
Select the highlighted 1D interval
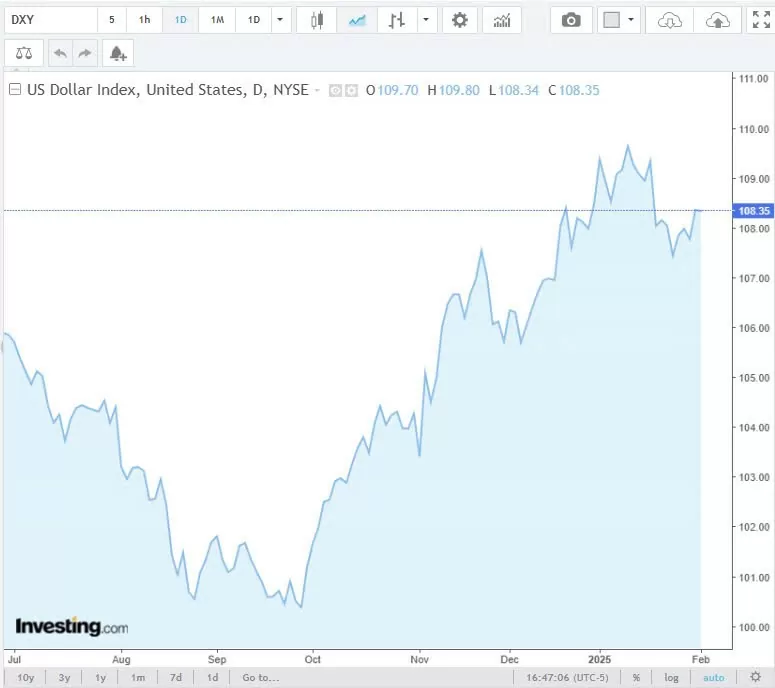[181, 20]
